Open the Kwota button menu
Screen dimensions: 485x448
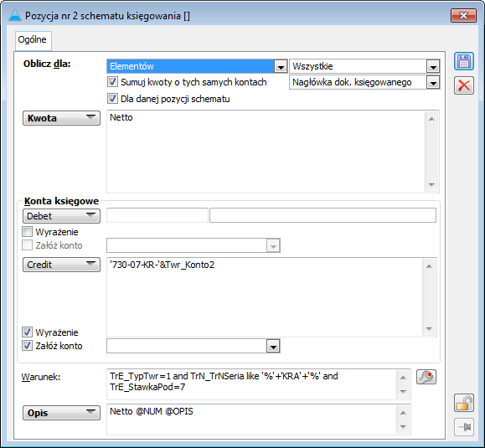click(61, 118)
